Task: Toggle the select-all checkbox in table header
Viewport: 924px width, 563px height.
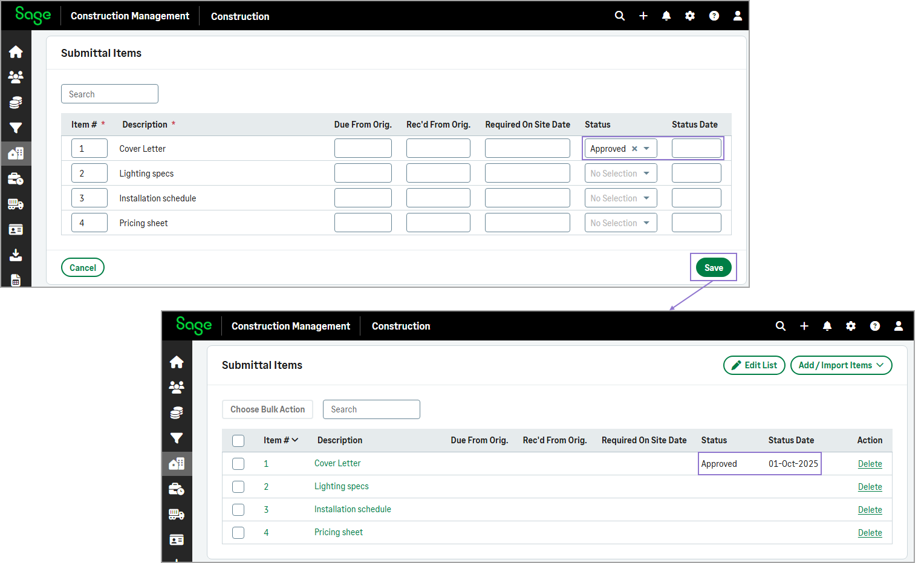Action: 238,441
